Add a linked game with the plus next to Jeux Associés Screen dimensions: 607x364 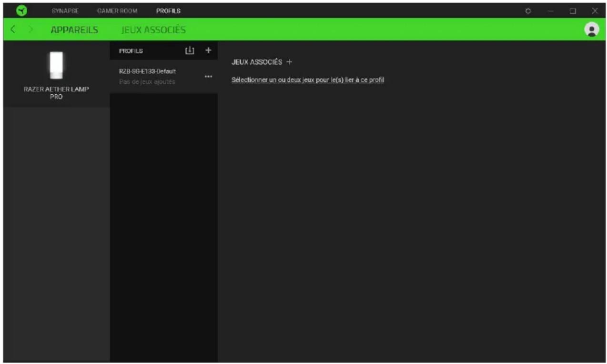pos(289,62)
